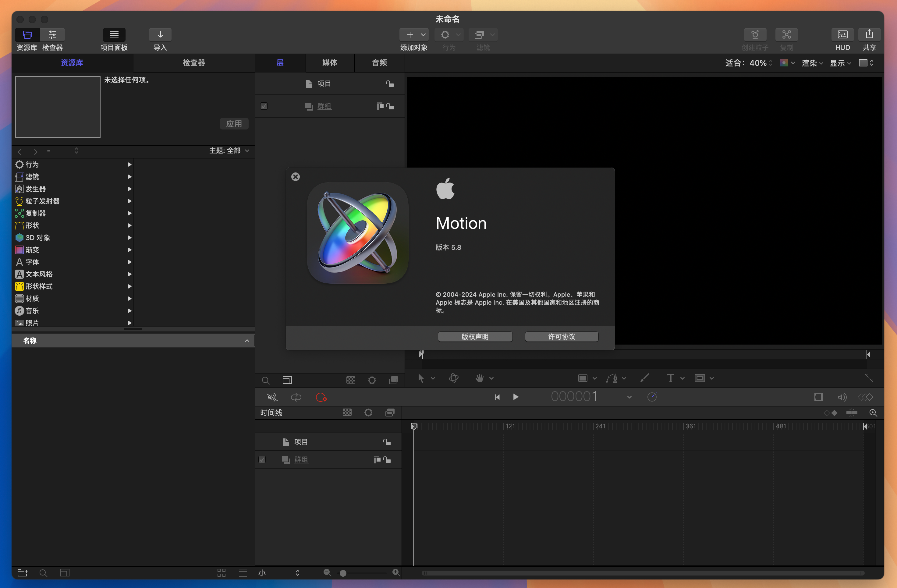Open the 渲染 render dropdown
897x588 pixels.
[x=812, y=63]
